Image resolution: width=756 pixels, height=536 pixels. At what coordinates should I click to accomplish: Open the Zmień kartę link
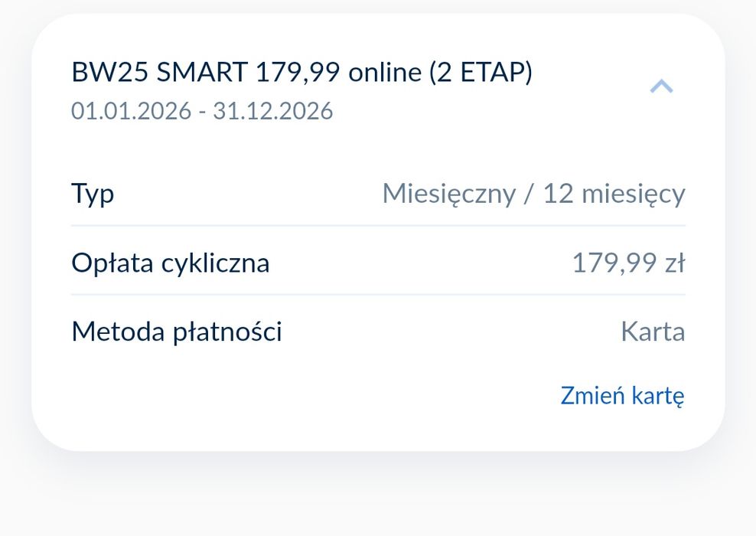click(x=622, y=396)
